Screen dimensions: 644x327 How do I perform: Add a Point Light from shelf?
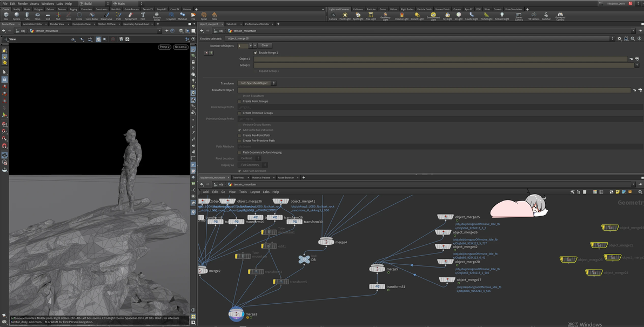click(345, 16)
